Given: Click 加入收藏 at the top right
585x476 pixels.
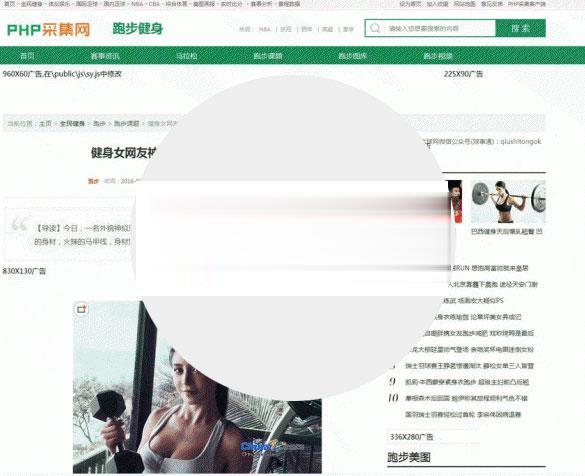Looking at the screenshot, I should coord(437,4).
